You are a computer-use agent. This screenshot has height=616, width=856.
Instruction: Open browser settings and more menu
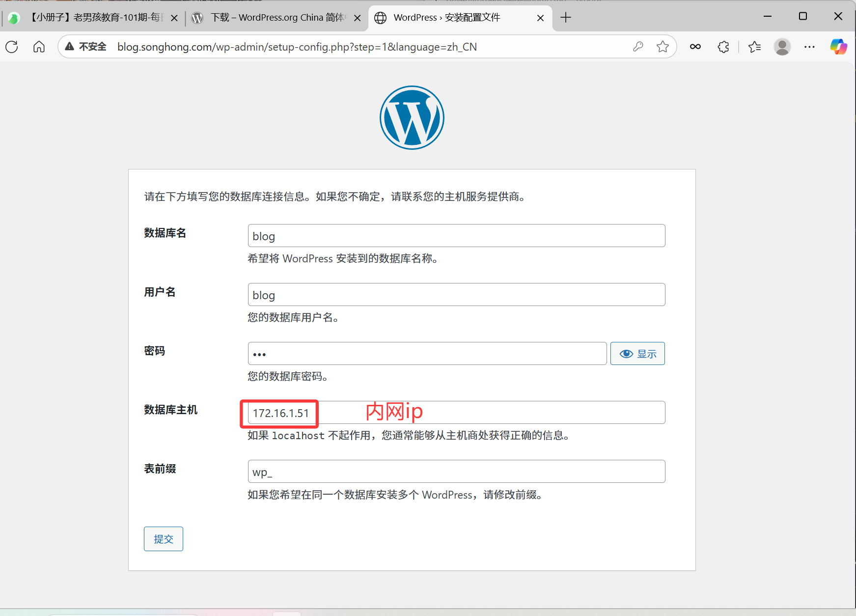coord(809,47)
